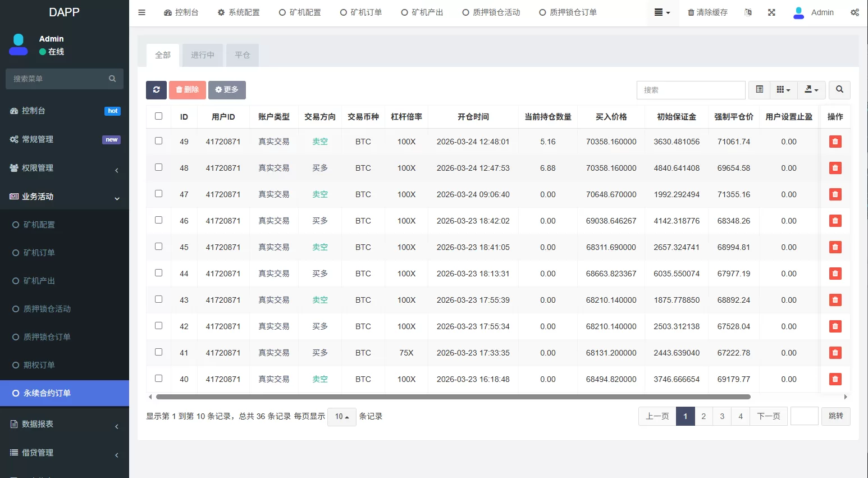Check the checkbox for order ID 45
Image resolution: width=868 pixels, height=478 pixels.
tap(158, 246)
